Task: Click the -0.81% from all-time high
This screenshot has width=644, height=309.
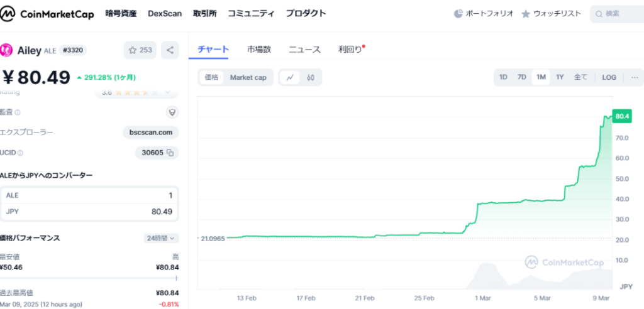Action: [x=169, y=305]
